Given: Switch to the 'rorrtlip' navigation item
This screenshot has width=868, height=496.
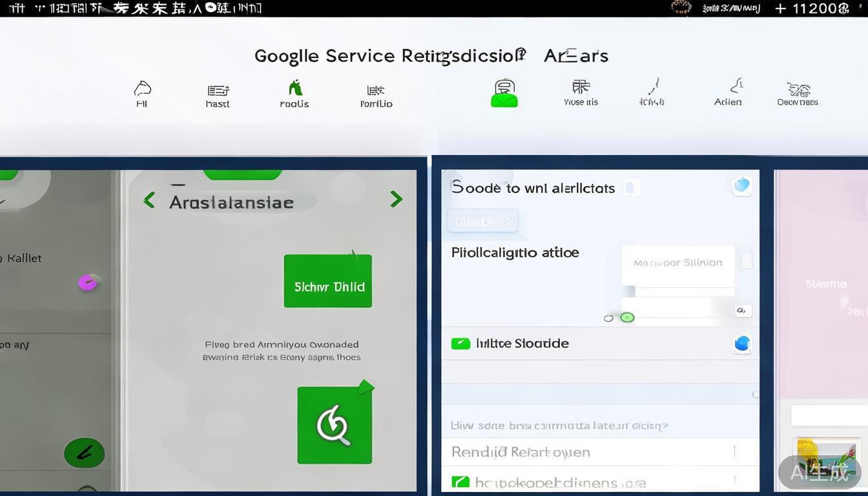Looking at the screenshot, I should click(x=376, y=95).
